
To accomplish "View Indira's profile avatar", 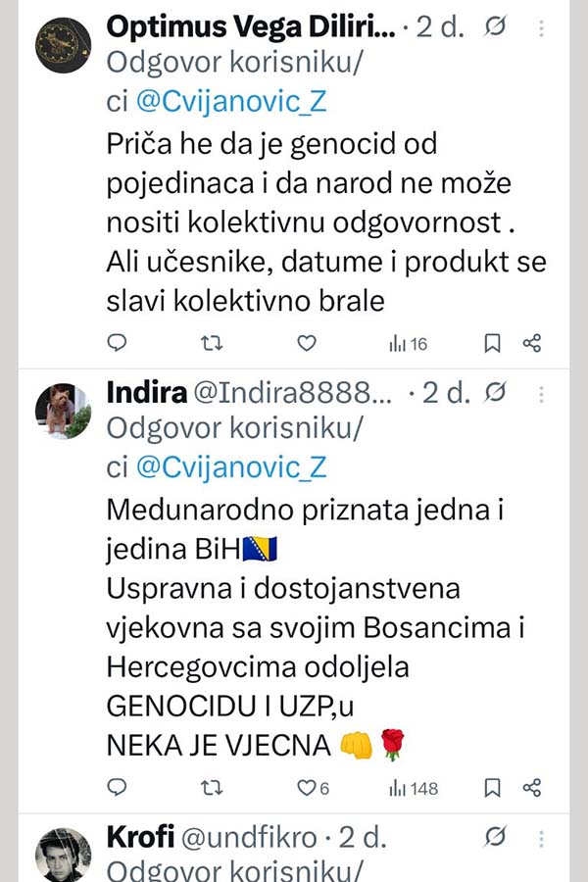I will 64,411.
